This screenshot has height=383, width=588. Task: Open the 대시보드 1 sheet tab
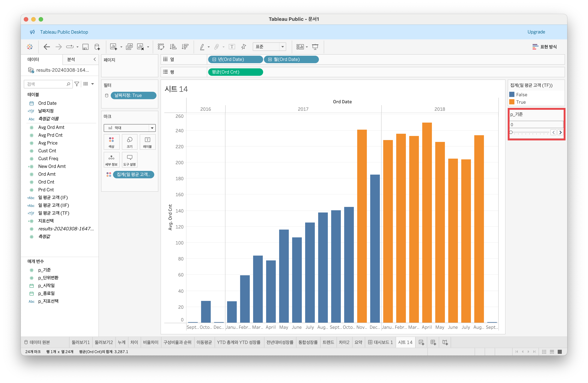(380, 342)
